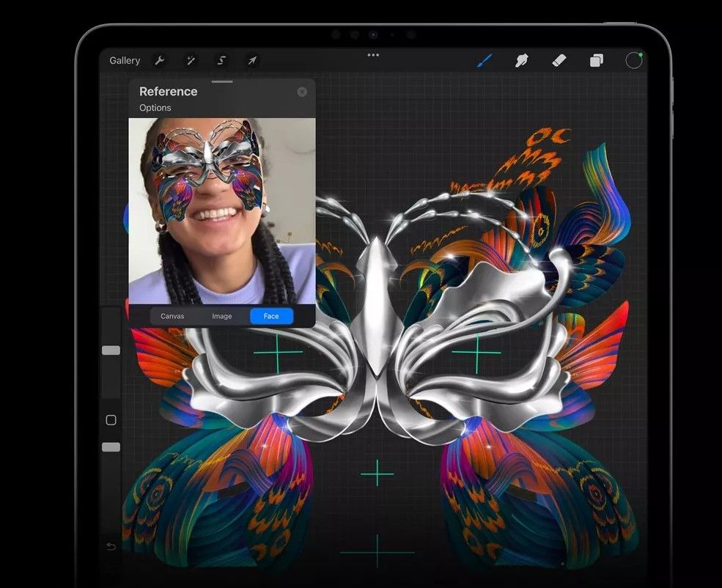Tap the undo arrow in sidebar

pos(111,546)
